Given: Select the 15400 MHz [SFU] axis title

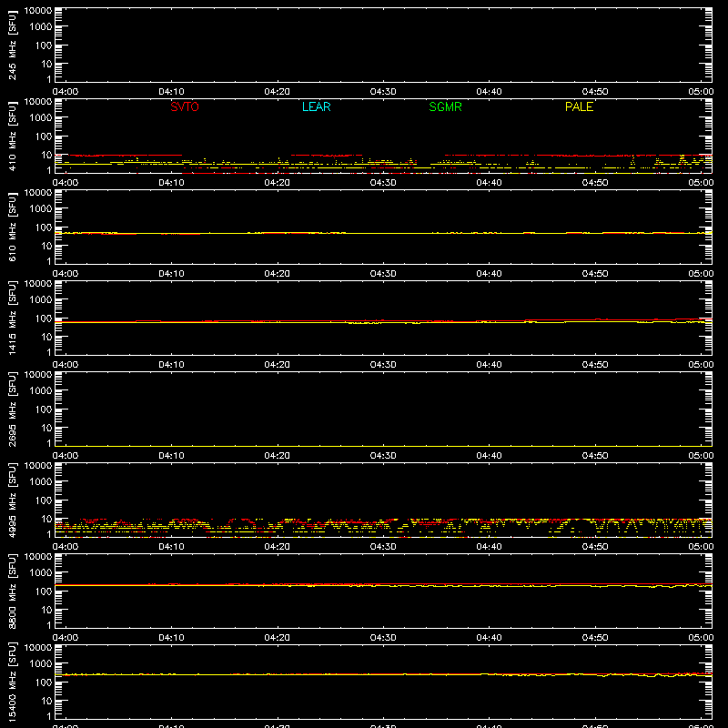Looking at the screenshot, I should coord(12,682).
